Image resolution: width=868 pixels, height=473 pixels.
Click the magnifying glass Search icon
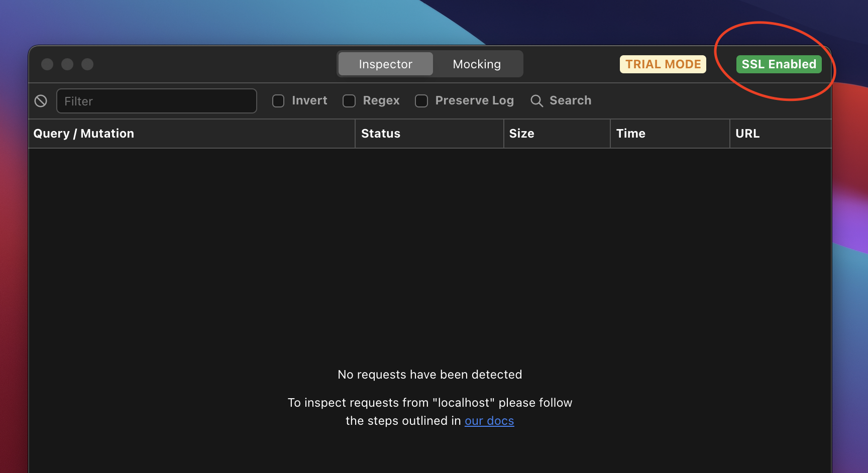pos(536,101)
